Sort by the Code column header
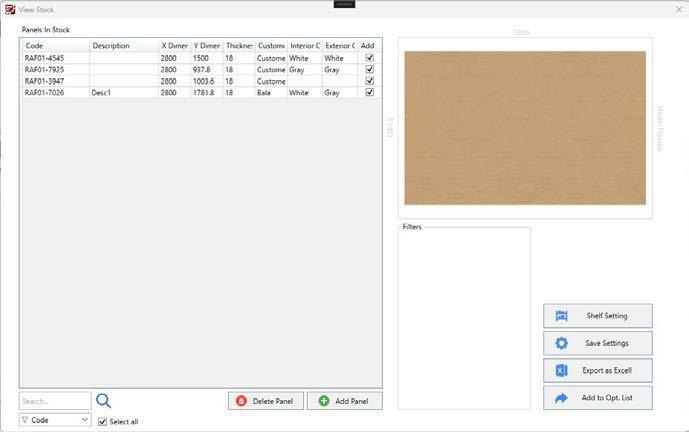 (55, 46)
